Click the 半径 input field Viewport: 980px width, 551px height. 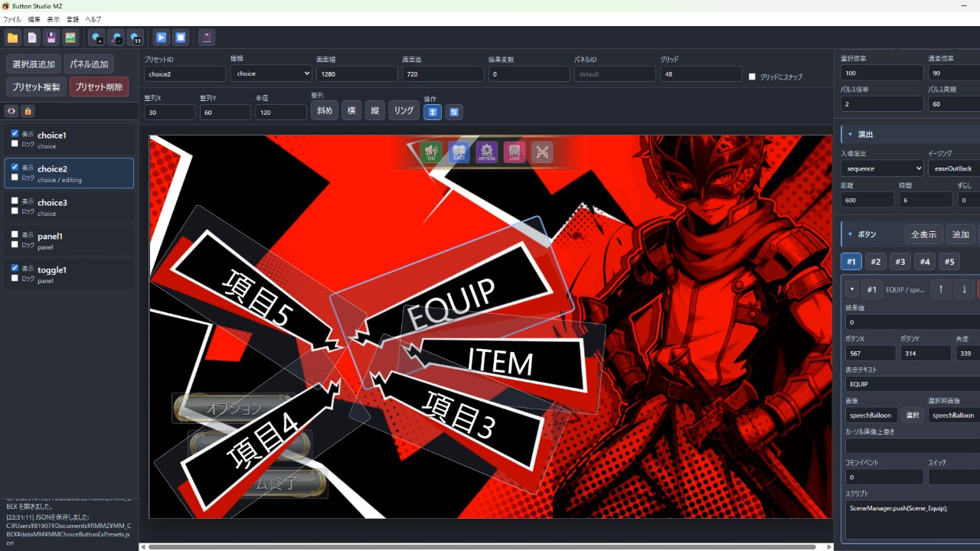(281, 112)
